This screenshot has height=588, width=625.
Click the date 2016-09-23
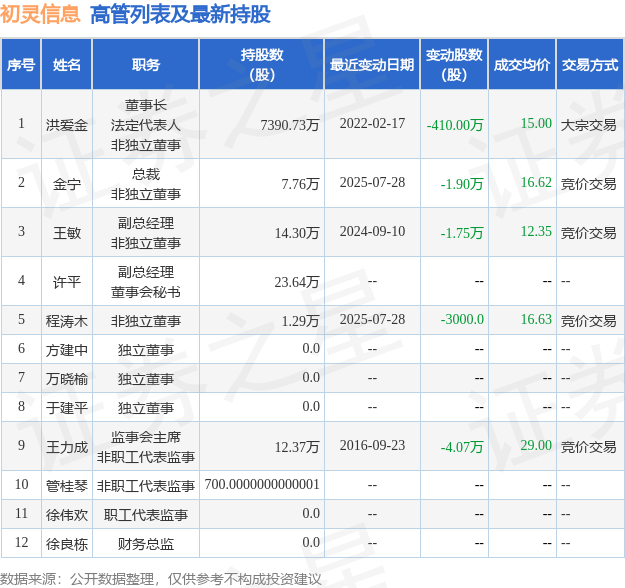click(372, 445)
